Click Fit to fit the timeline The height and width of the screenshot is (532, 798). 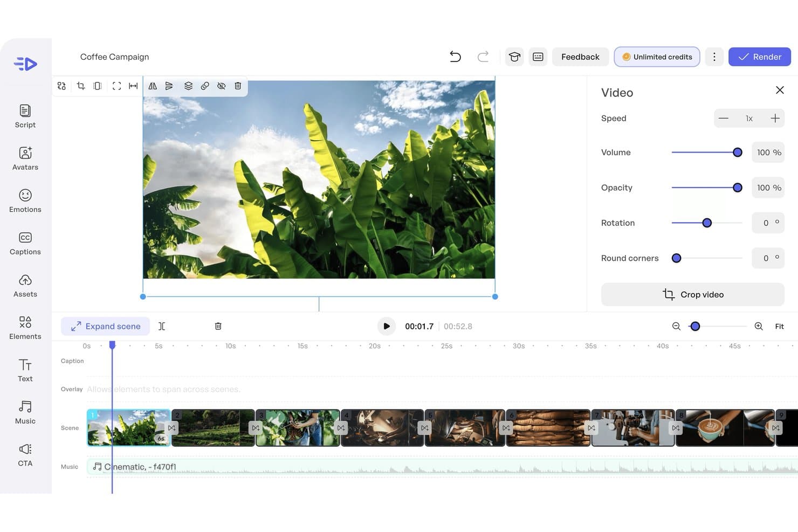point(779,326)
